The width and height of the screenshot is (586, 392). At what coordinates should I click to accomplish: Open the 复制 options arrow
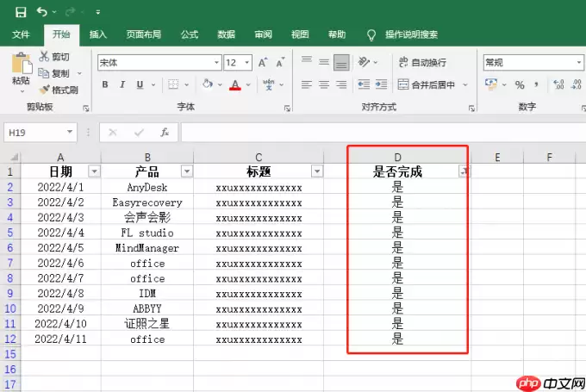point(79,73)
